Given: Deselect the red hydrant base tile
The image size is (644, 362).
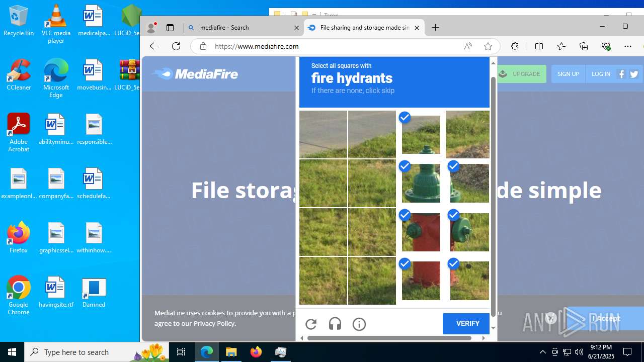Looking at the screenshot, I should tap(421, 281).
